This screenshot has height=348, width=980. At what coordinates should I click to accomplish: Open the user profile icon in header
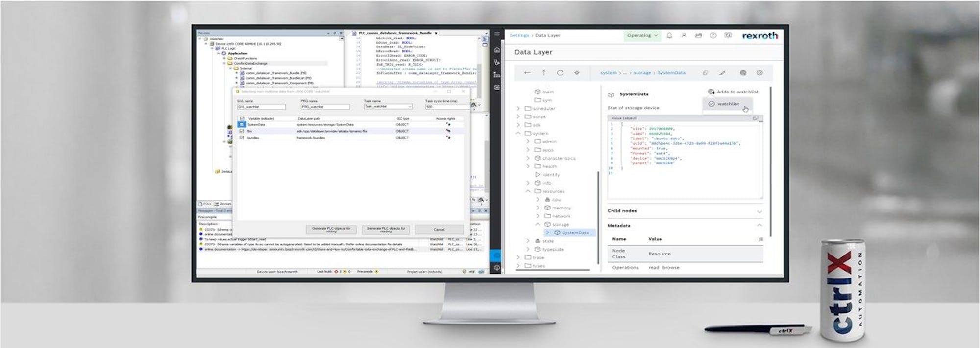(684, 35)
